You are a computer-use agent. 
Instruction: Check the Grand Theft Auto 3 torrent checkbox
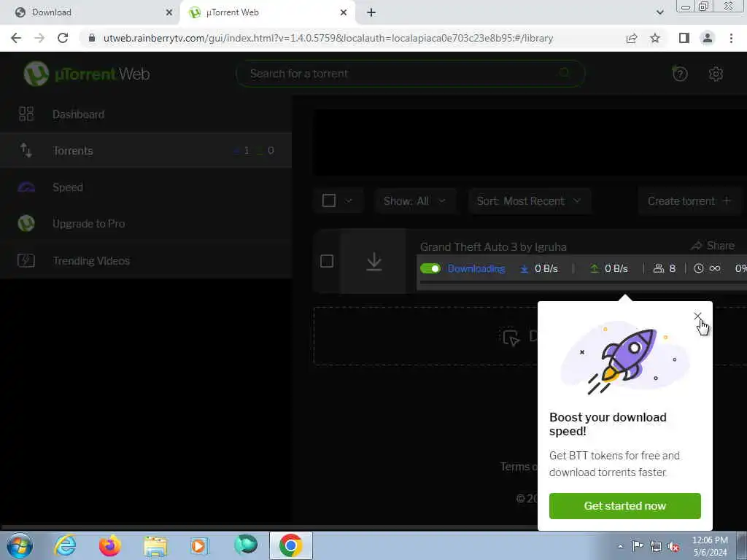tap(327, 261)
